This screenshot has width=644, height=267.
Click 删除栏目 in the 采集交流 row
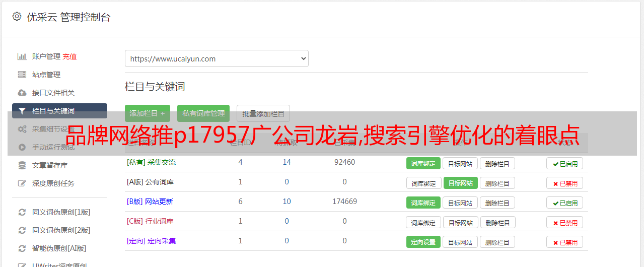497,163
